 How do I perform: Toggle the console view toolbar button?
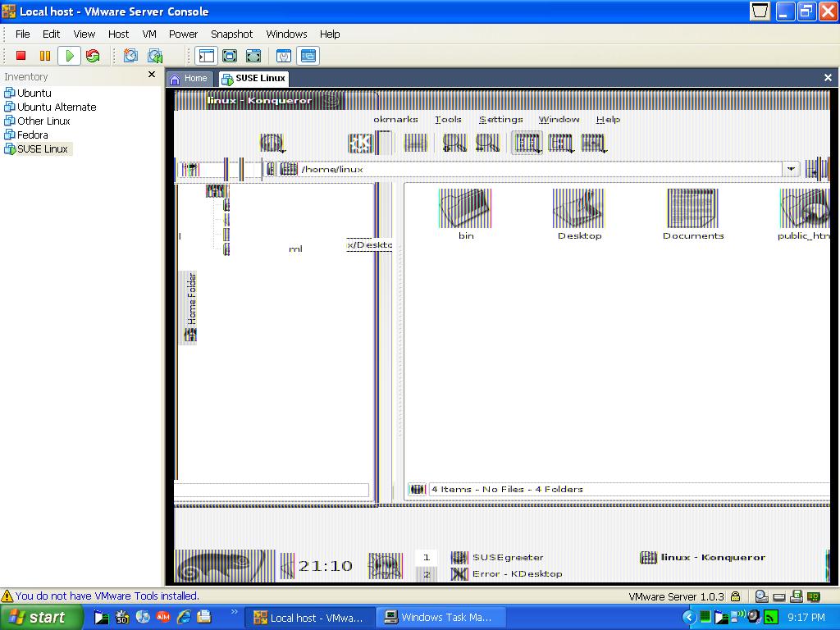pyautogui.click(x=308, y=56)
